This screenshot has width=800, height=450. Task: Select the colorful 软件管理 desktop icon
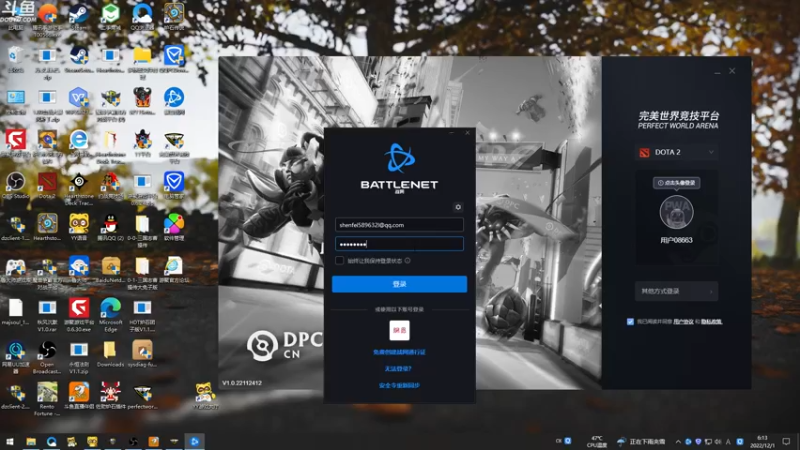coord(174,228)
